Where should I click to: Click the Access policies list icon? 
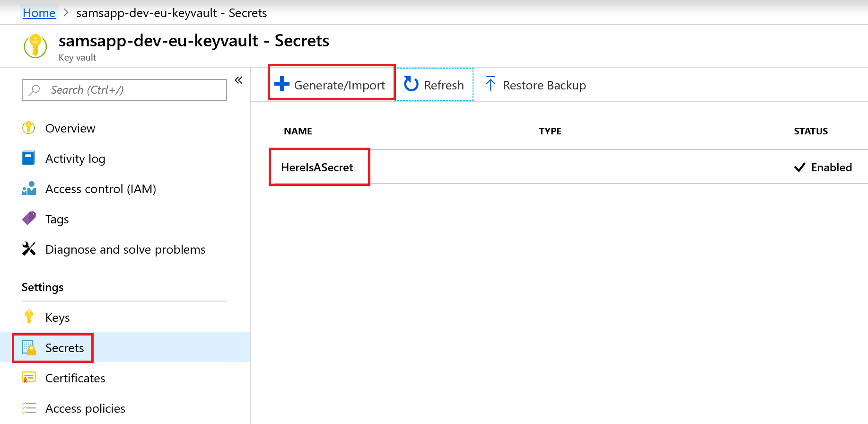tap(29, 408)
